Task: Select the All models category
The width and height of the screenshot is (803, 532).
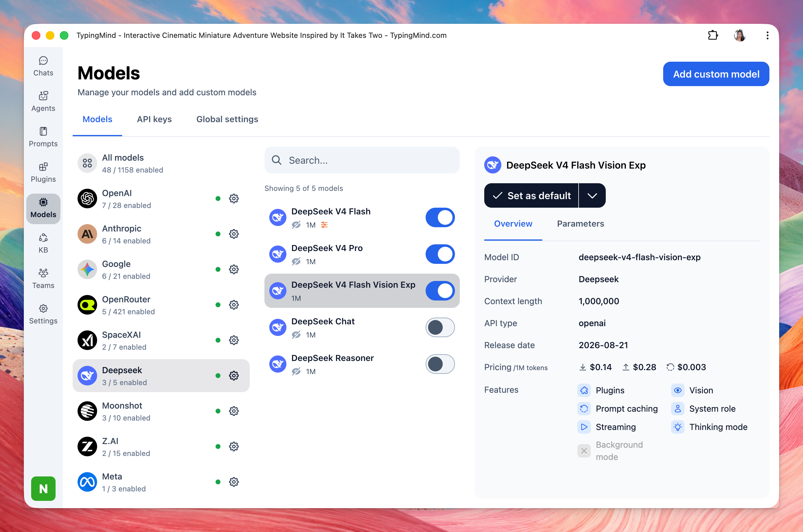Action: point(161,163)
